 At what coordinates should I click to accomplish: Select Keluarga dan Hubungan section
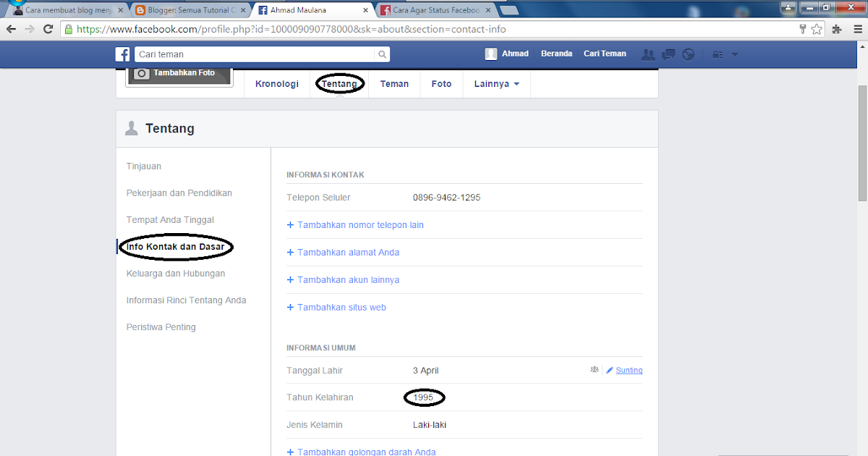click(176, 274)
